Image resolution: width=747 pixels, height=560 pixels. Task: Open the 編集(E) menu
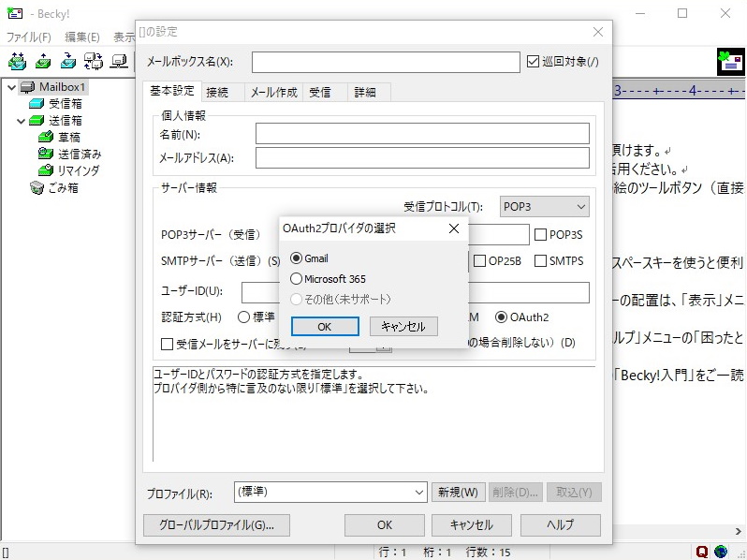[x=82, y=37]
